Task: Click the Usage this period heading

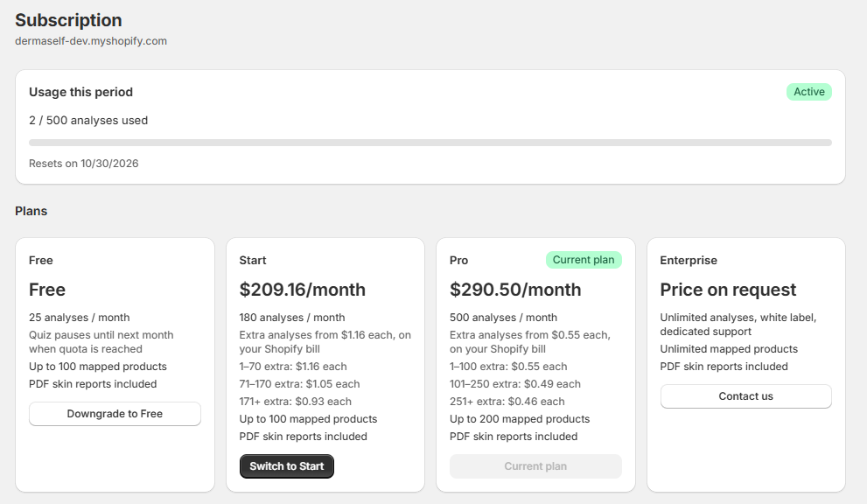Action: (x=80, y=92)
